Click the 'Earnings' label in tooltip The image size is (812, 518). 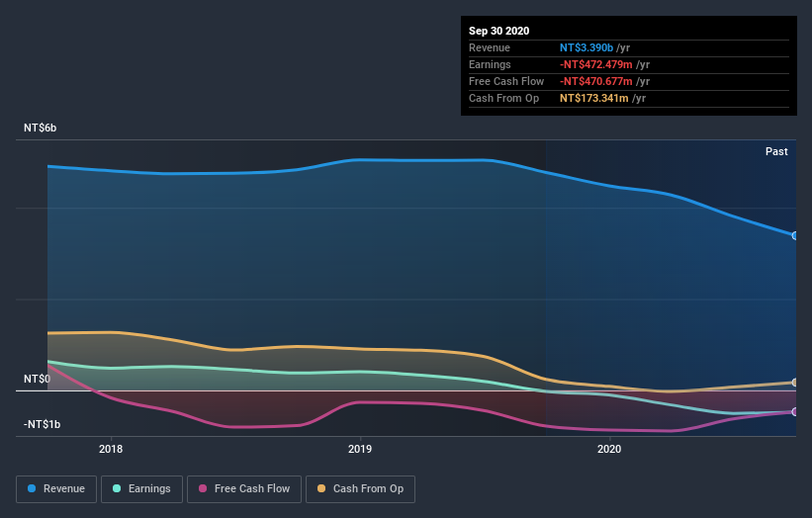coord(490,64)
